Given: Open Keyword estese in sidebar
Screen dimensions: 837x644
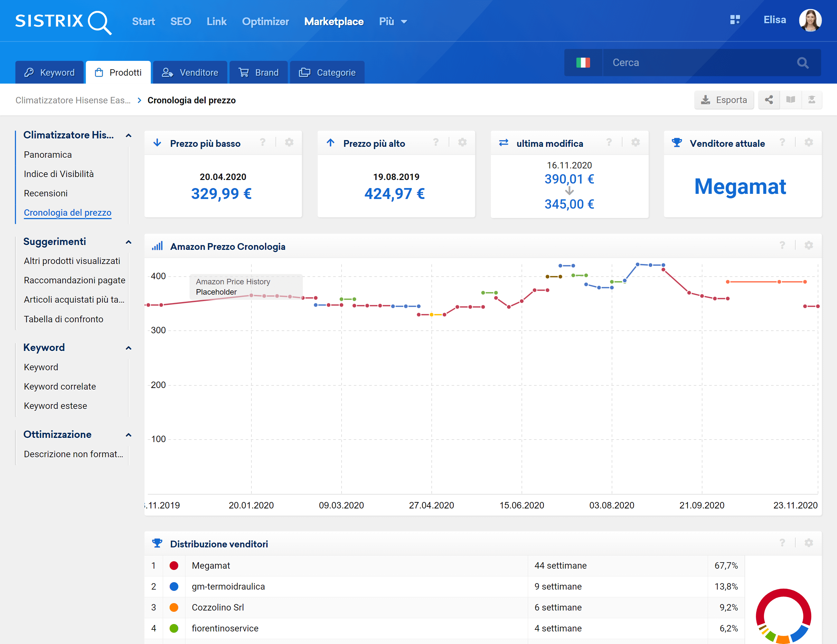Looking at the screenshot, I should [x=56, y=406].
